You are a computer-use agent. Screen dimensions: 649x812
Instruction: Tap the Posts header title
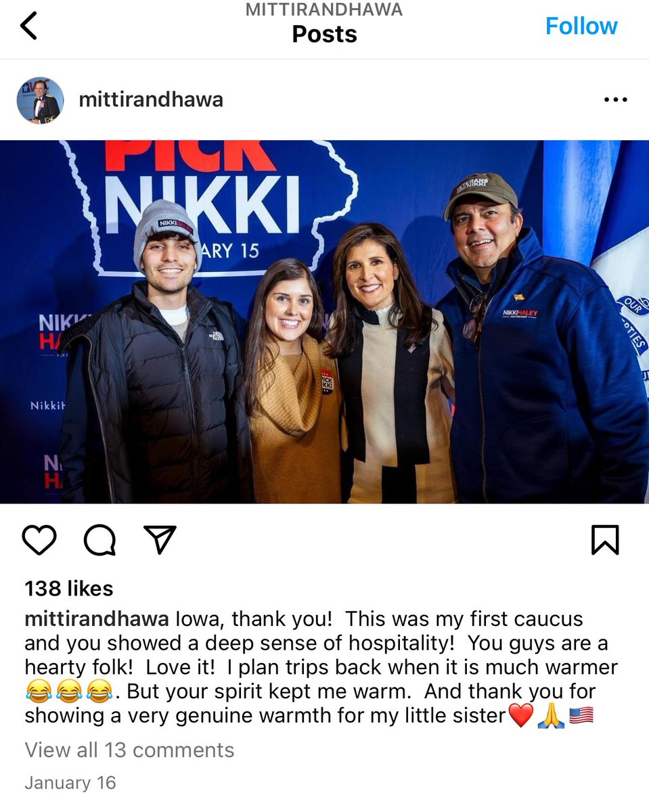click(x=324, y=34)
